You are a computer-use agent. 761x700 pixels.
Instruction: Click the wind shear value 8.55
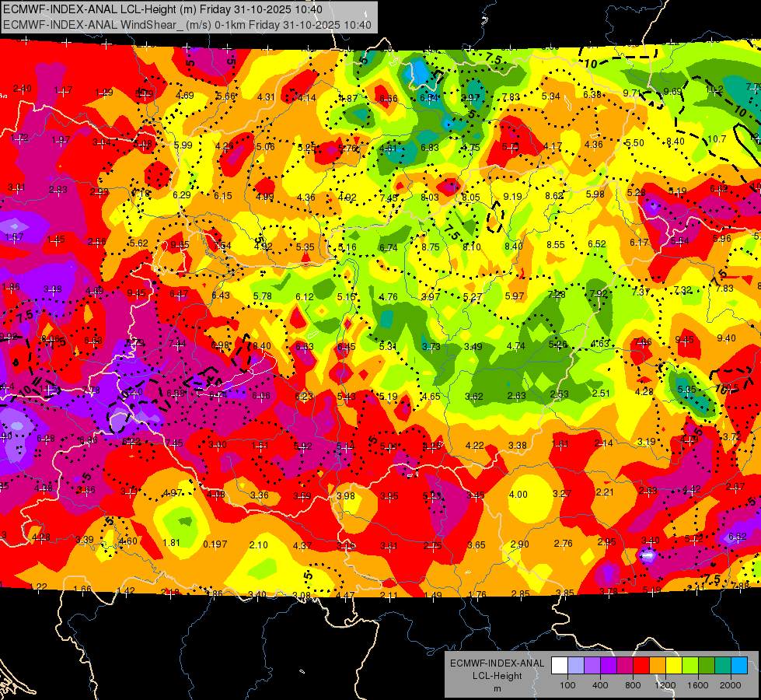click(x=556, y=245)
